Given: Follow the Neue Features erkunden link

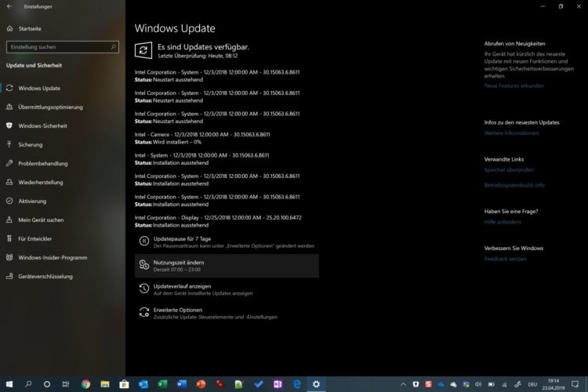Looking at the screenshot, I should 514,86.
